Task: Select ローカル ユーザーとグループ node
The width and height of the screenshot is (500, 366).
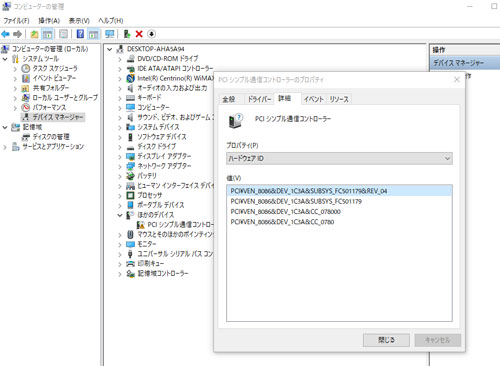Action: click(x=65, y=98)
